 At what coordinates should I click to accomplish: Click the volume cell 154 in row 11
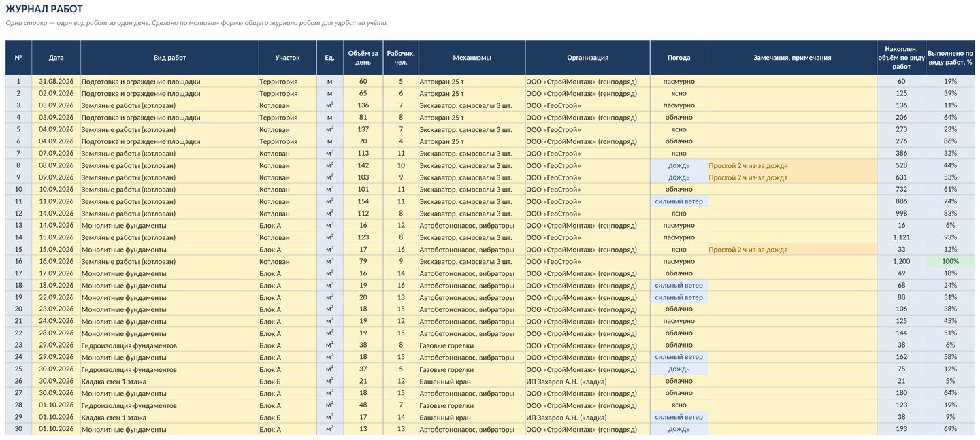tap(363, 201)
